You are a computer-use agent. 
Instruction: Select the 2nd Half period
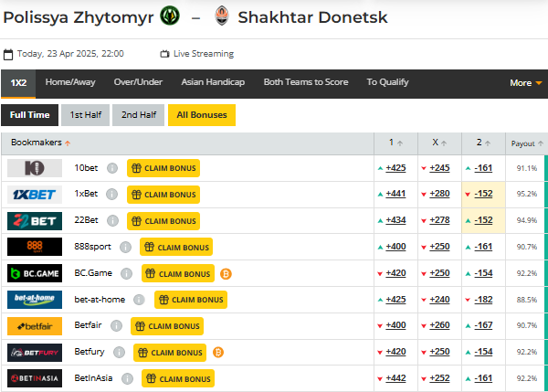(140, 115)
